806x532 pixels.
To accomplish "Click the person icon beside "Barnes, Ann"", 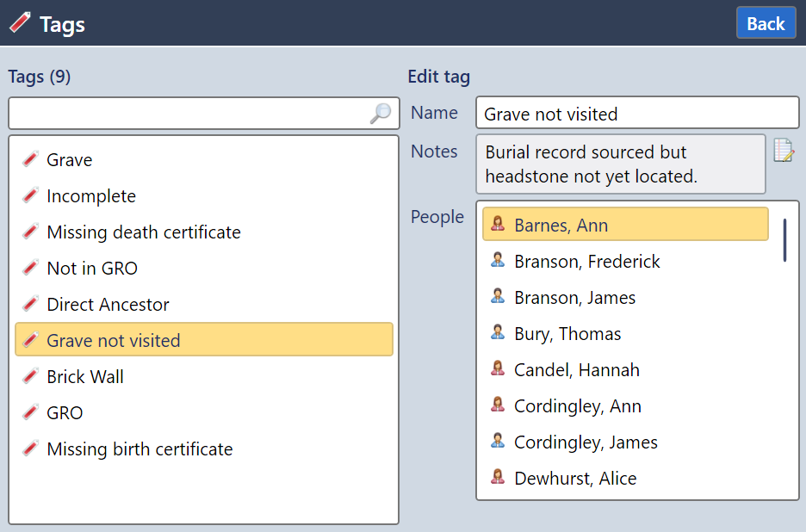I will coord(499,225).
